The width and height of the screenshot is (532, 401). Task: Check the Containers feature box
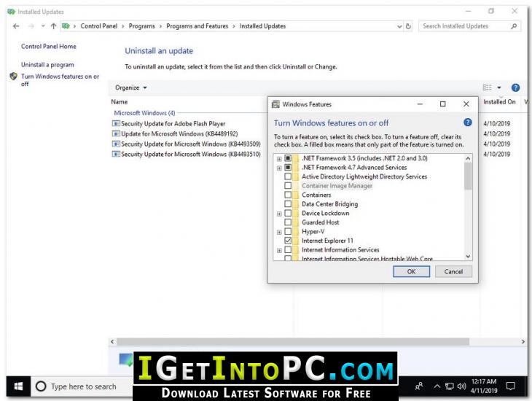[288, 195]
